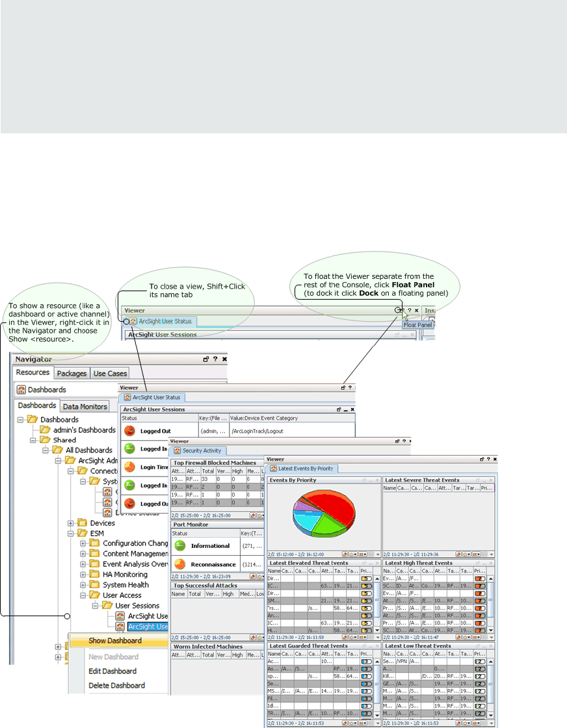Image resolution: width=567 pixels, height=728 pixels.
Task: Switch to the Data Monitors tab
Action: point(85,406)
